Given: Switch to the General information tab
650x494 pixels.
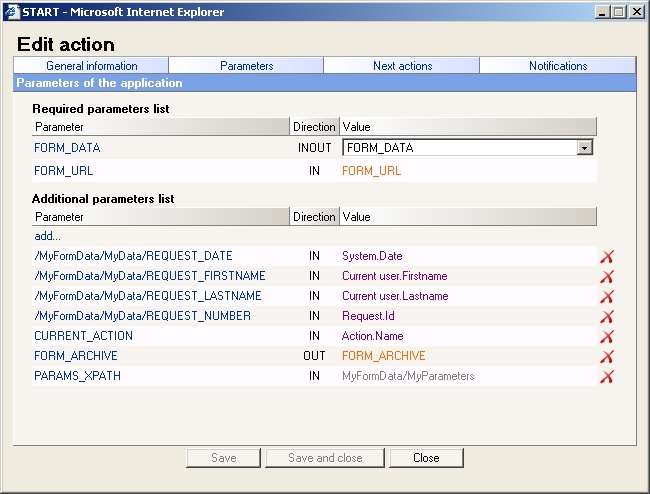Looking at the screenshot, I should point(91,66).
